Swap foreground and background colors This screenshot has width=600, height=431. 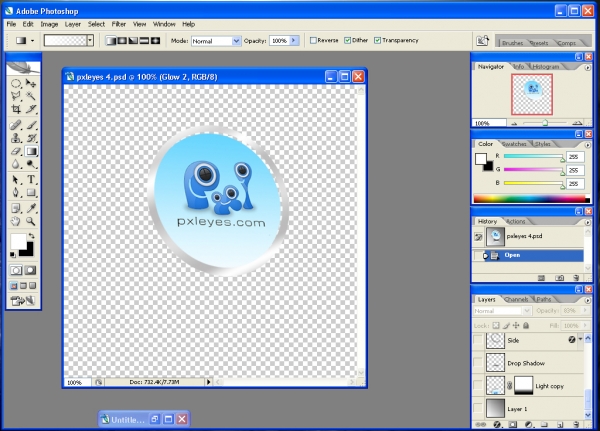[32, 236]
